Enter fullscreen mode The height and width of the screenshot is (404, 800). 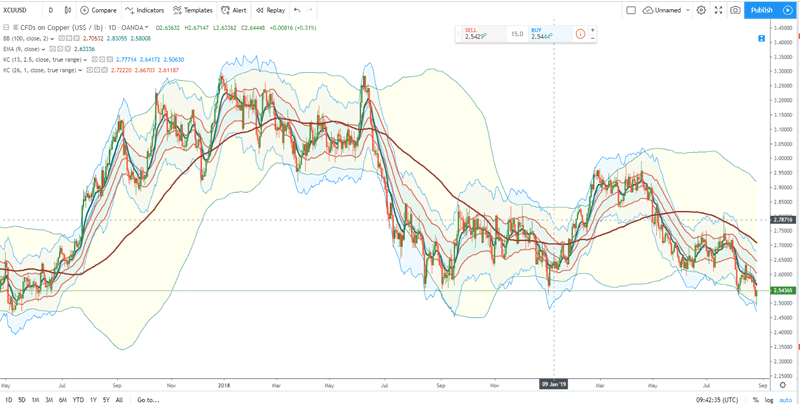pos(718,10)
